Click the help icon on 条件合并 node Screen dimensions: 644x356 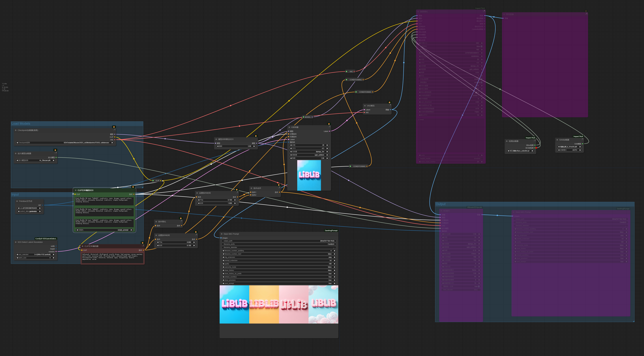click(280, 187)
